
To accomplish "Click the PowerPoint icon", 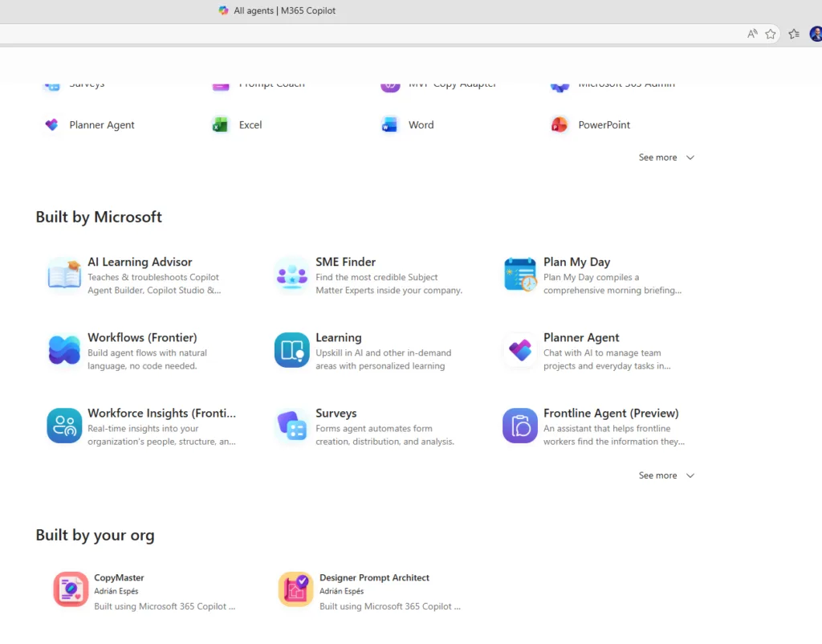I will [560, 124].
